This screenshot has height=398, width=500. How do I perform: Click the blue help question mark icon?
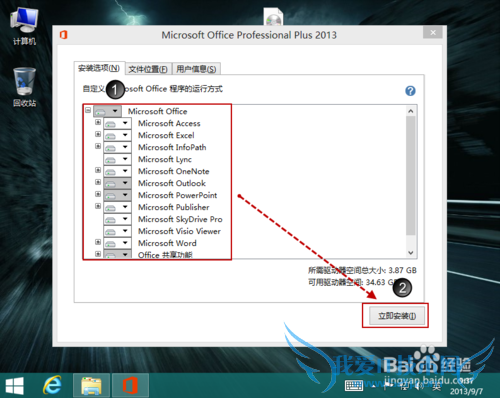click(410, 91)
